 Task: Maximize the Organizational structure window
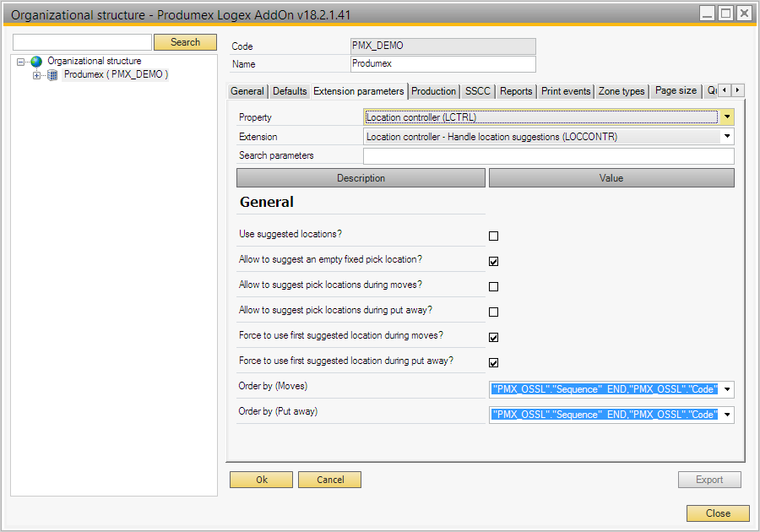[x=725, y=14]
